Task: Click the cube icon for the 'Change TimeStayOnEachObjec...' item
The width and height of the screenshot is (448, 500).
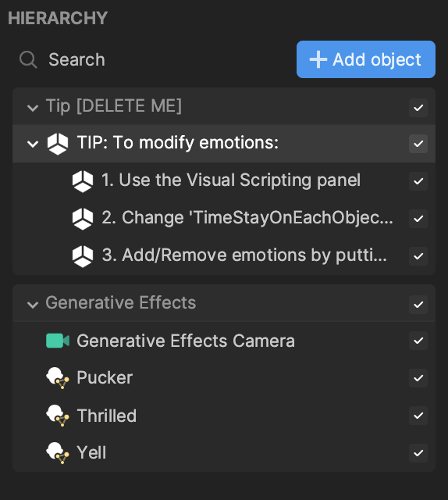Action: point(83,219)
